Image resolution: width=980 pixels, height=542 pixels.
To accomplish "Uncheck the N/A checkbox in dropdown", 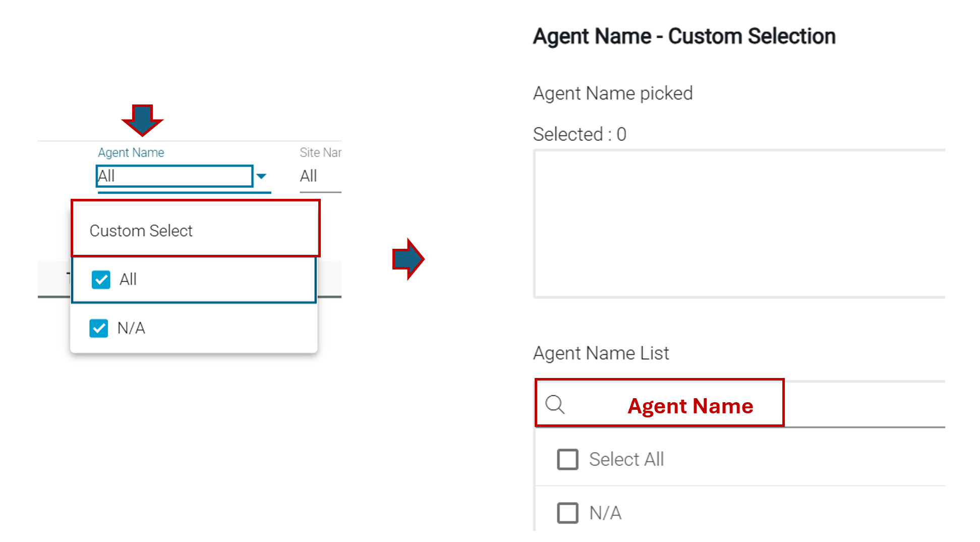I will (99, 328).
